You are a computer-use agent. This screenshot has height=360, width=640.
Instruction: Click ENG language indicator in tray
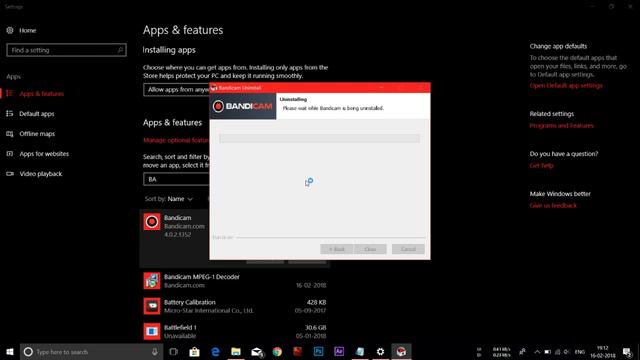tap(580, 352)
